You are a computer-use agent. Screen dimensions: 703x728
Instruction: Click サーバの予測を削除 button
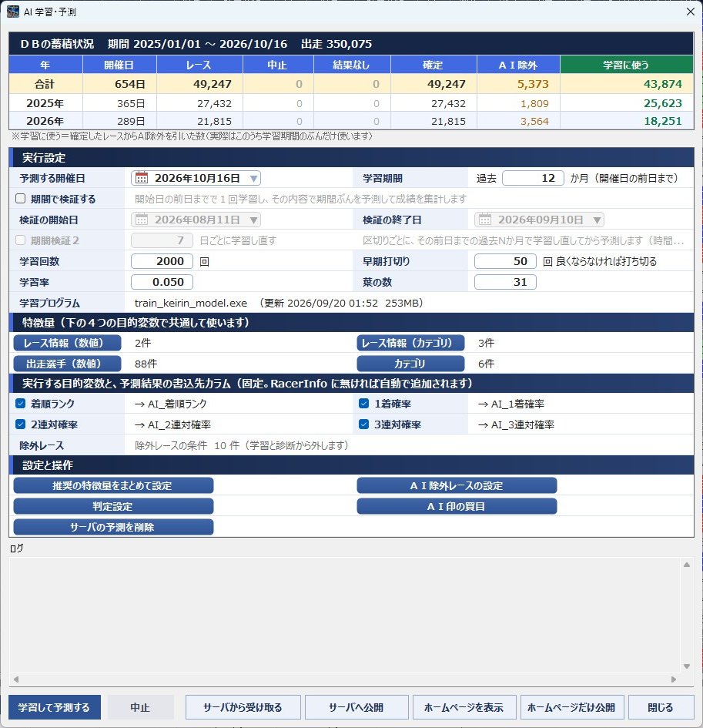click(113, 527)
